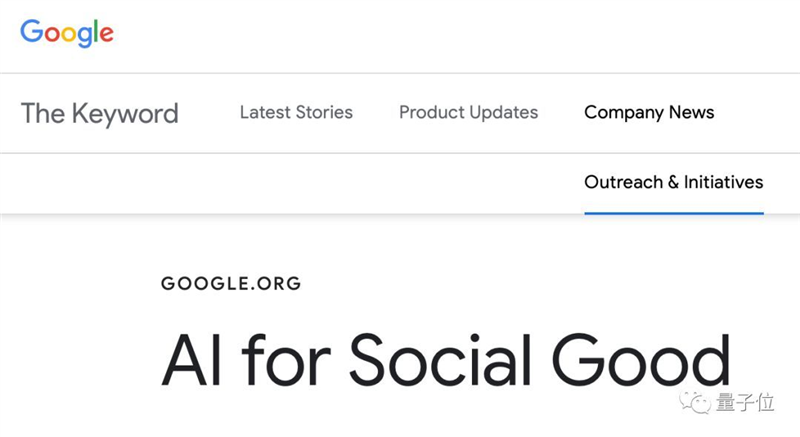Image resolution: width=800 pixels, height=437 pixels.
Task: Open the GOOGLE.ORG category link
Action: [x=230, y=284]
